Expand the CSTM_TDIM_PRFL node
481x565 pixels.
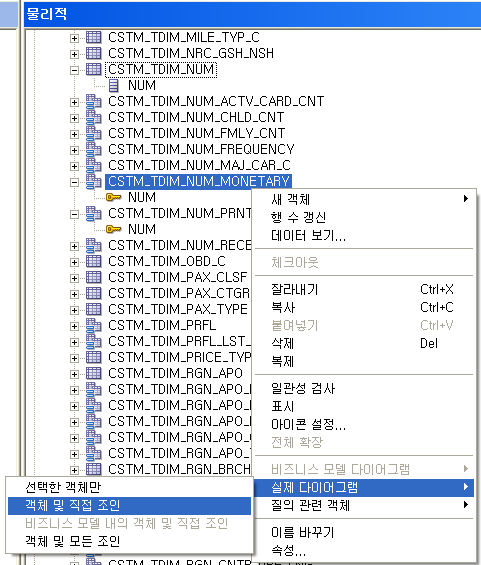click(x=74, y=326)
